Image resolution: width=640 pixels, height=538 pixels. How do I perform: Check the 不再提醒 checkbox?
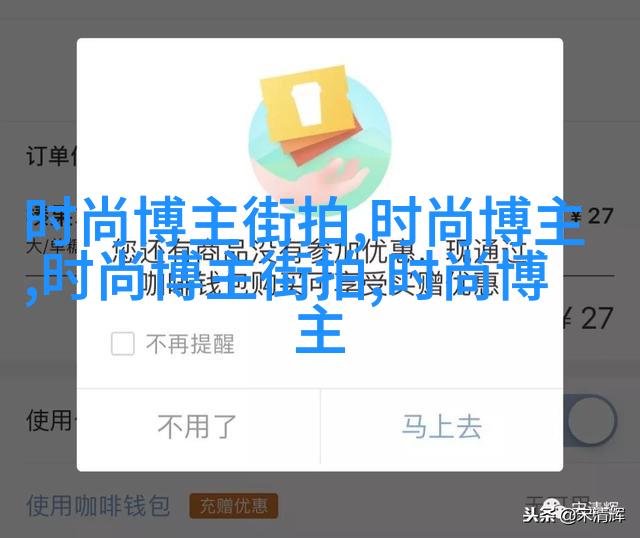(x=122, y=343)
